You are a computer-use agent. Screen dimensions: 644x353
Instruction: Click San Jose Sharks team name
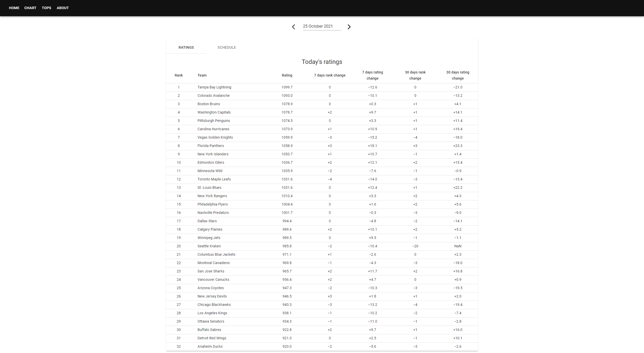211,271
